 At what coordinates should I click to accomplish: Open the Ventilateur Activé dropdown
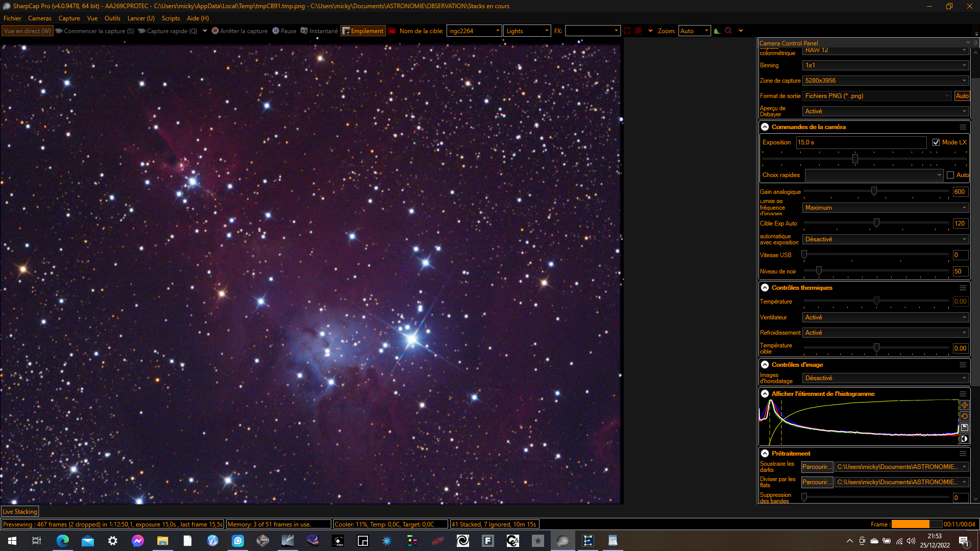click(x=886, y=317)
